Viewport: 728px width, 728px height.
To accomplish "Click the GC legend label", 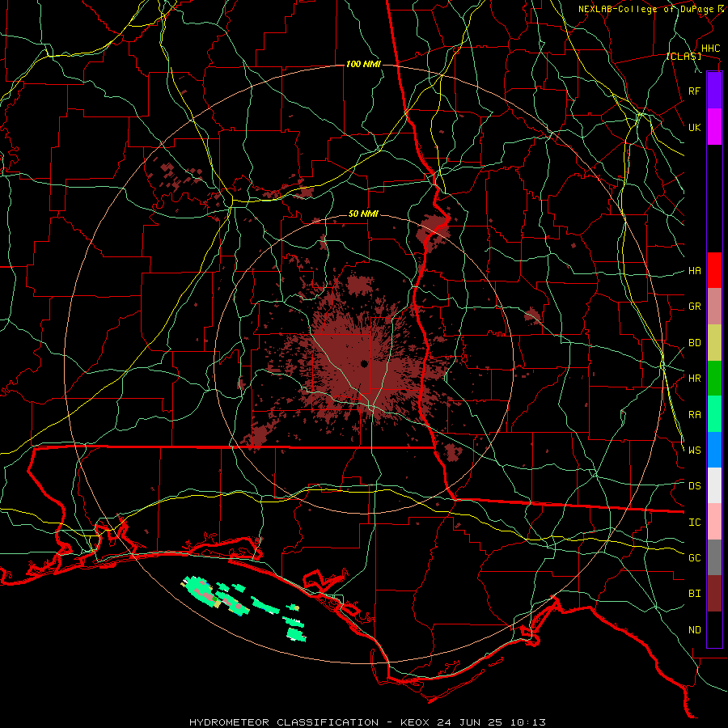I will tap(695, 558).
